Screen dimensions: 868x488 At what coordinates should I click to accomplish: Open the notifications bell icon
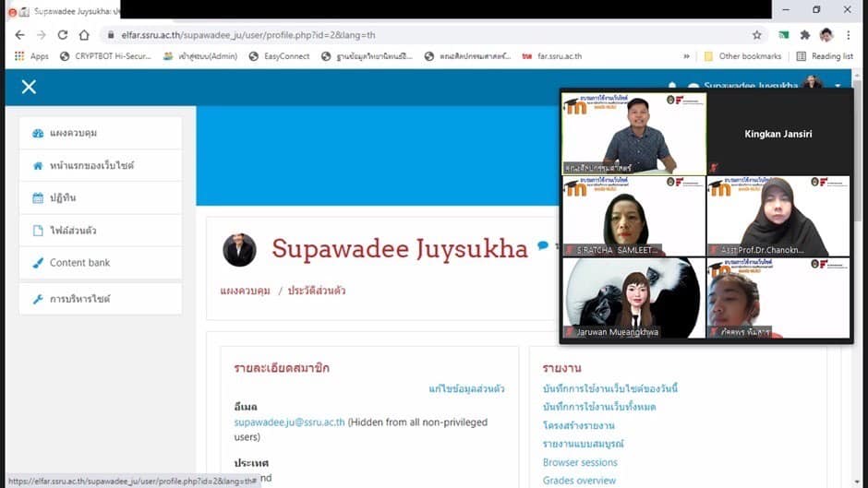tap(672, 87)
